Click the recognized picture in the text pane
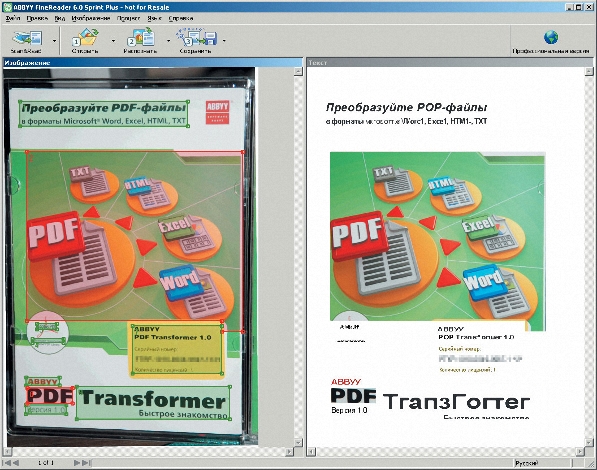Screen dimensions: 597x470 pos(437,241)
